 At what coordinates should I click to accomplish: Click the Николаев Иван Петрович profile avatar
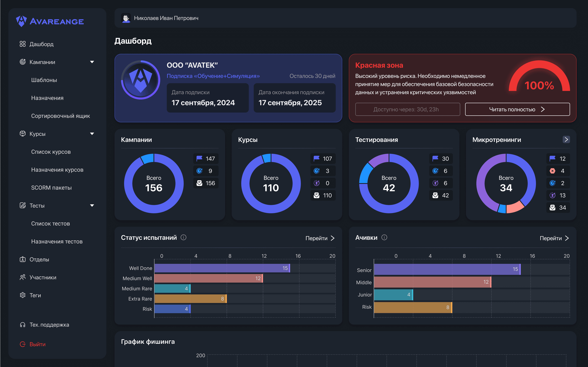[126, 18]
